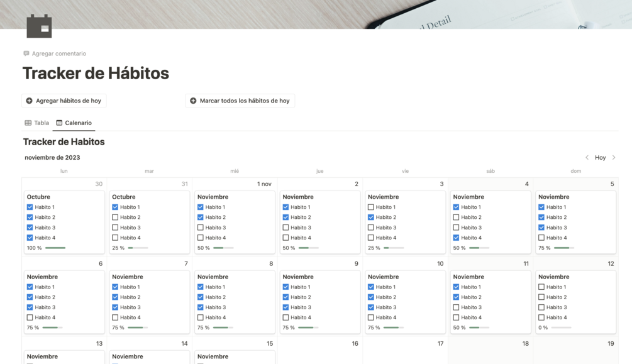Check Habito 4 on November 6
Screen dimensions: 632x364
click(30, 317)
